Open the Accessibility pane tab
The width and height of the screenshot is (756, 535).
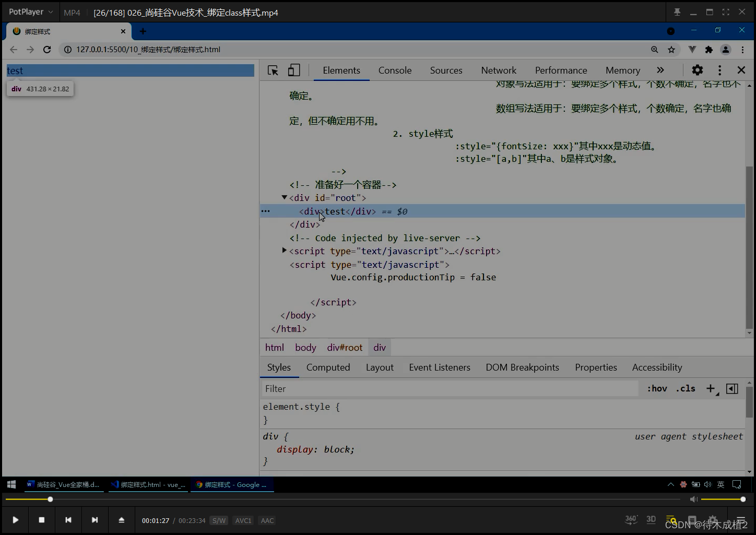(657, 367)
